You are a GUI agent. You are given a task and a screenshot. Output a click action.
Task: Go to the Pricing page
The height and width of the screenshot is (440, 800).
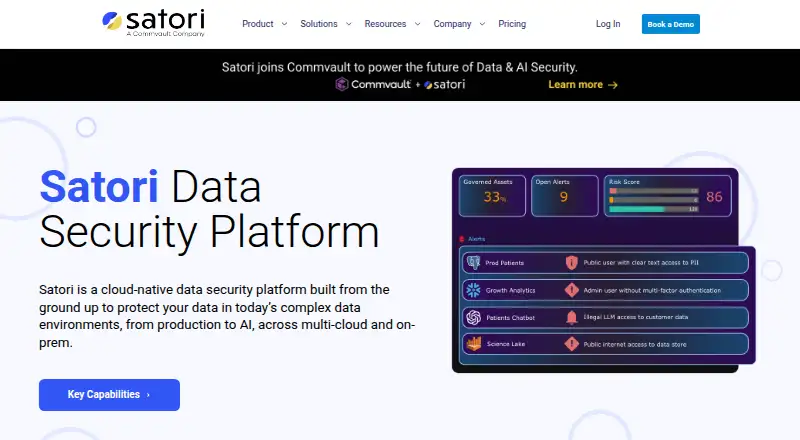[x=512, y=24]
